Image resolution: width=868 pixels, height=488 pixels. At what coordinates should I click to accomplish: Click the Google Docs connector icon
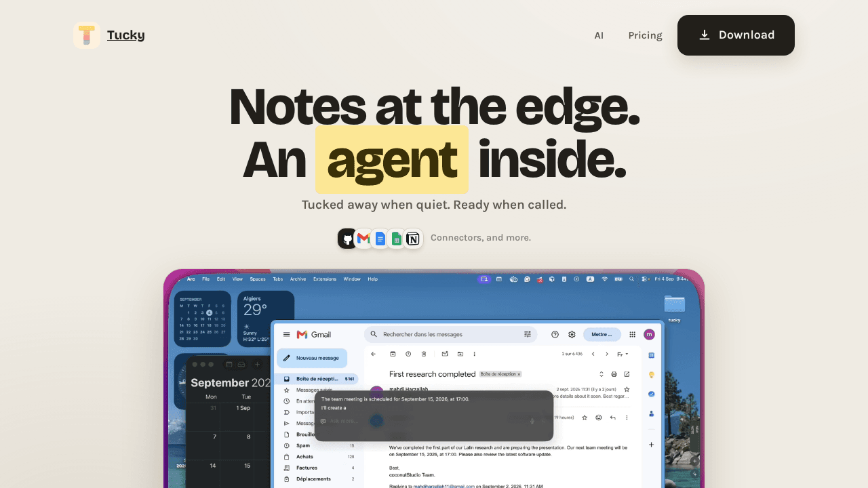[380, 239]
